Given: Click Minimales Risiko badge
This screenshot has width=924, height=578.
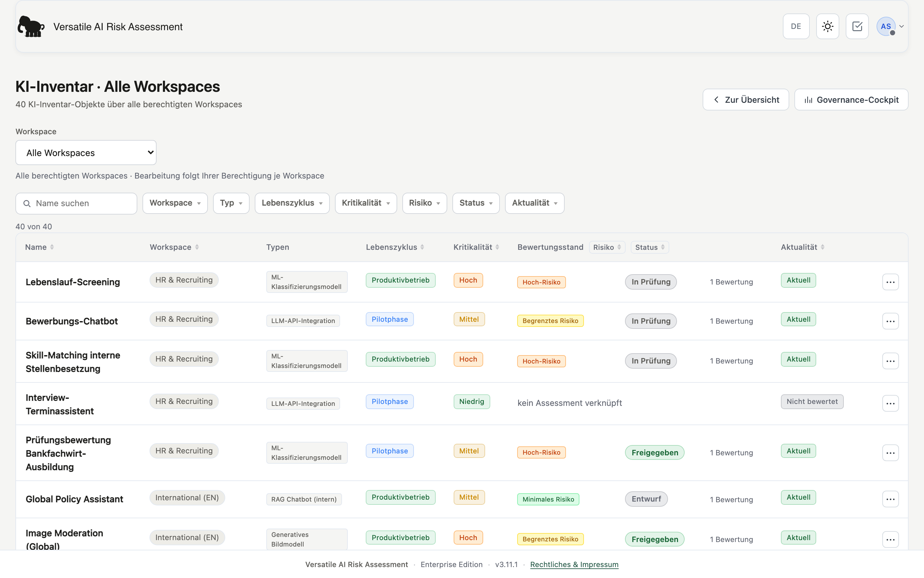Looking at the screenshot, I should 548,499.
